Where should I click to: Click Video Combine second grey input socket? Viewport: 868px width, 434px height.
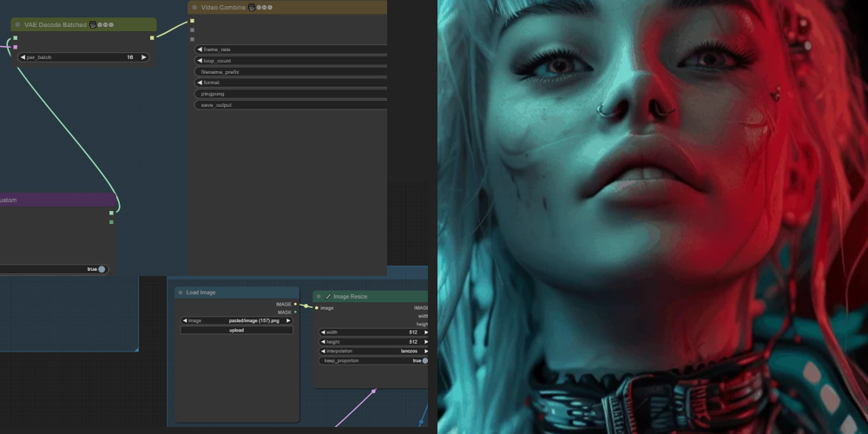192,30
